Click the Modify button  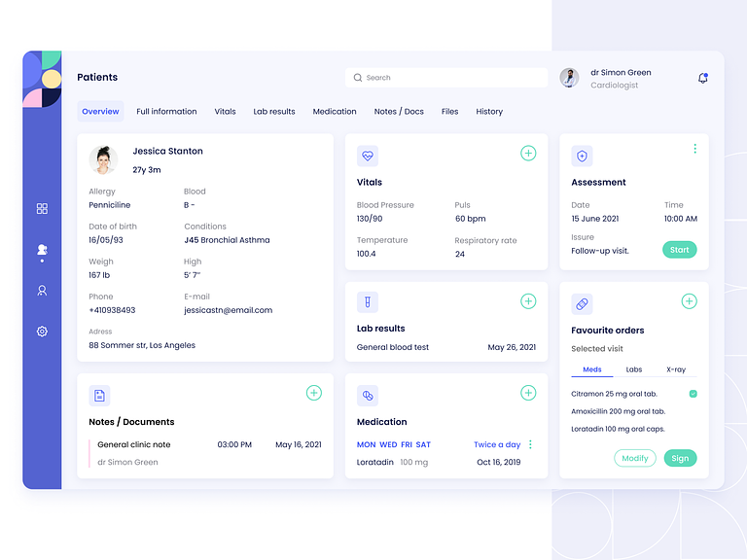[x=635, y=458]
